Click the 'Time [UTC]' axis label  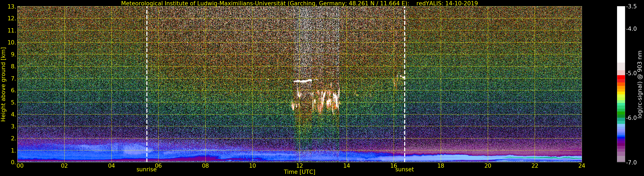(300, 172)
